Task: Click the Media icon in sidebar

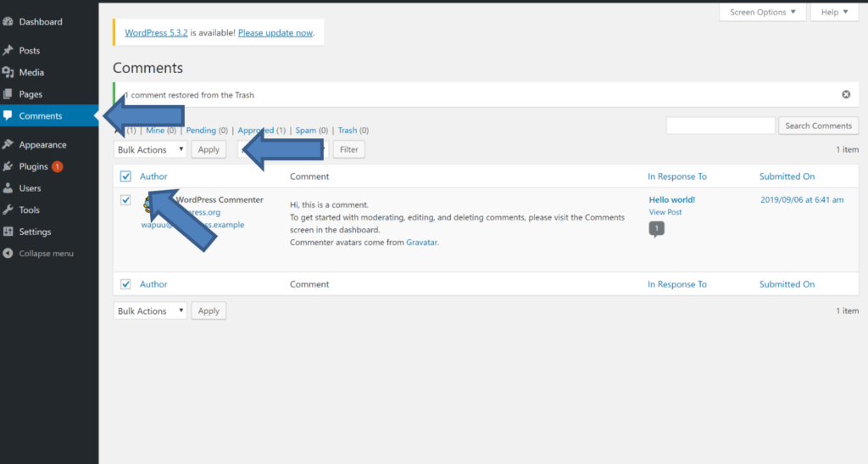Action: click(x=8, y=72)
